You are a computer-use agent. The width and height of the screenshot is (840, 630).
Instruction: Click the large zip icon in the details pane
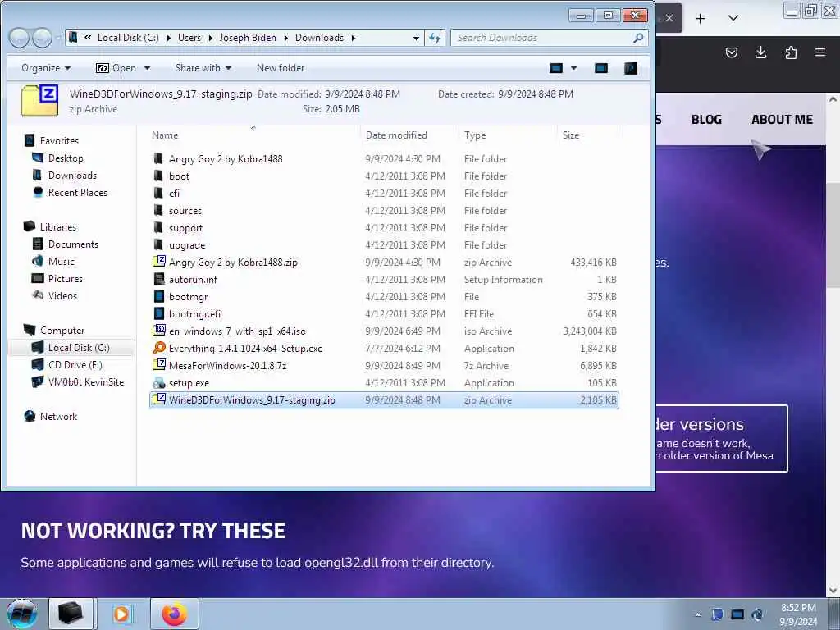[39, 101]
